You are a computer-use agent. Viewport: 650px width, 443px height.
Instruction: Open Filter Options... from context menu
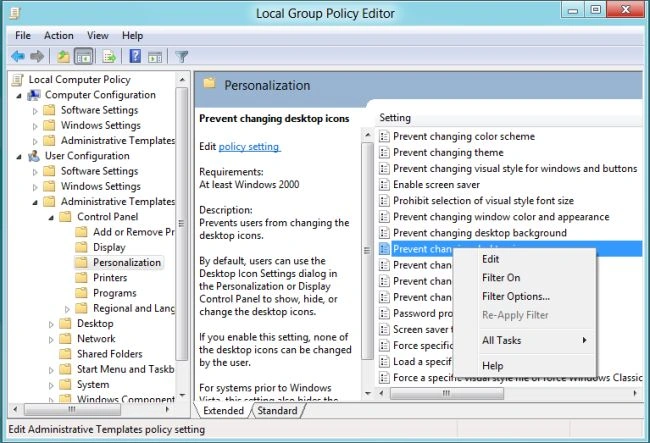click(x=524, y=296)
